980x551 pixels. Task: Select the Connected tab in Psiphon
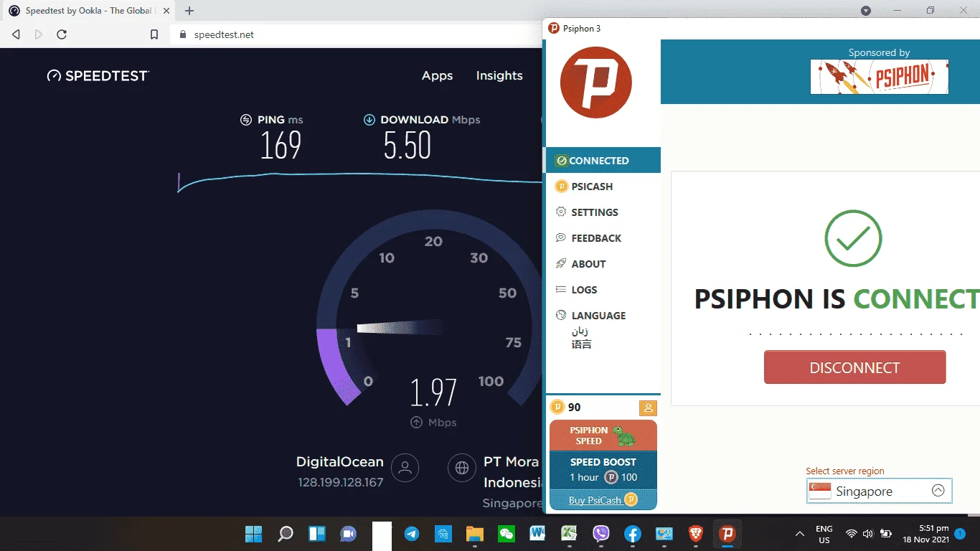603,160
